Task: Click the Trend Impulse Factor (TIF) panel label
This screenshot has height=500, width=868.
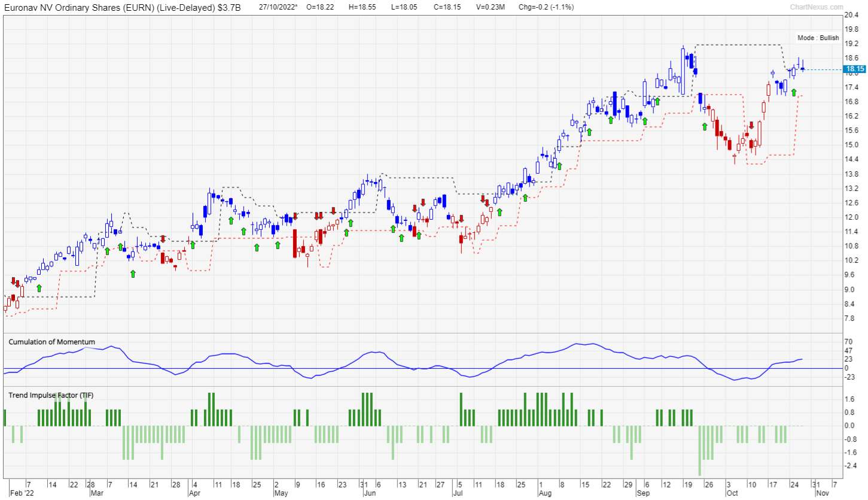Action: tap(50, 395)
